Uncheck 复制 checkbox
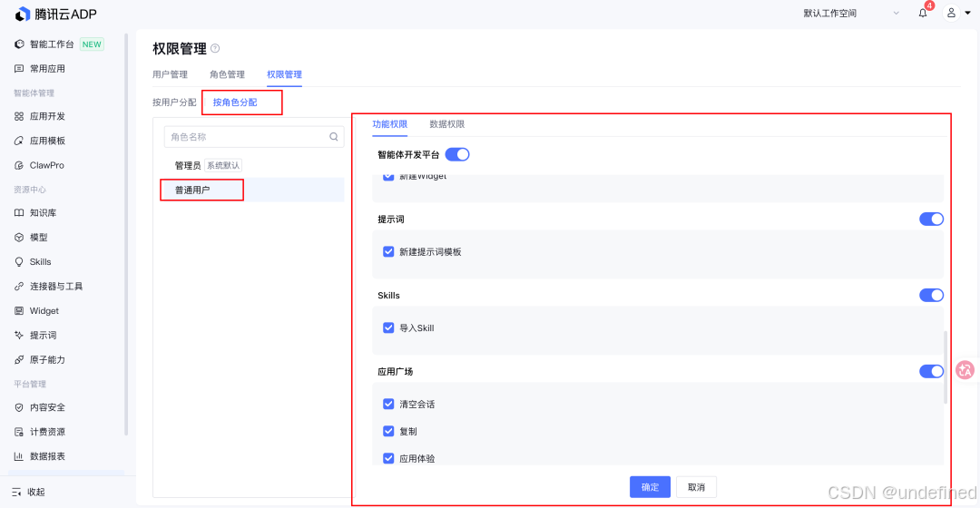The image size is (980, 508). (388, 431)
